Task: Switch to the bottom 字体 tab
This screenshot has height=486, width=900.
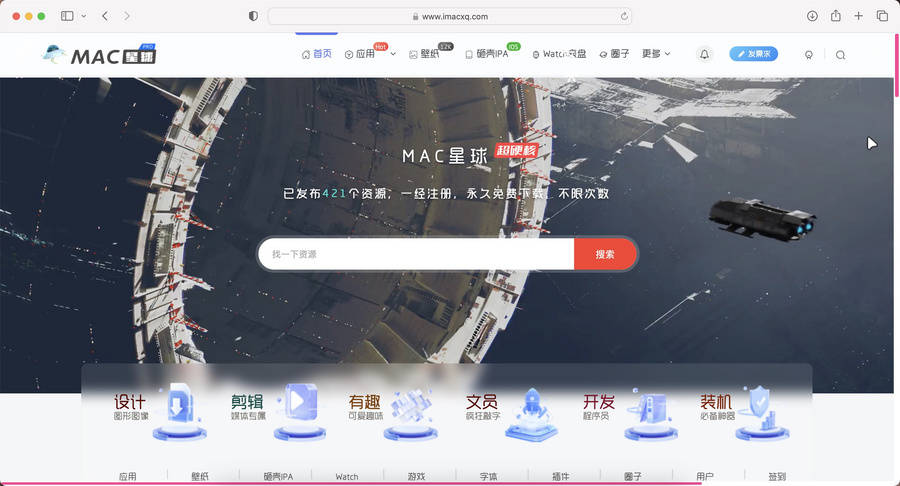Action: pyautogui.click(x=488, y=476)
